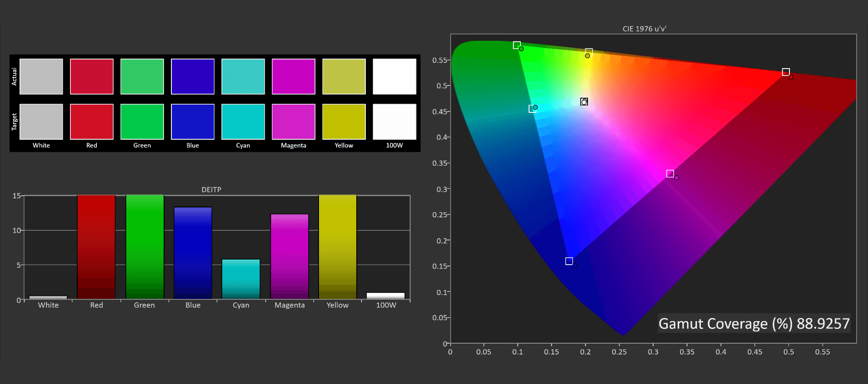
Task: Select the Target Green color swatch
Action: point(142,121)
